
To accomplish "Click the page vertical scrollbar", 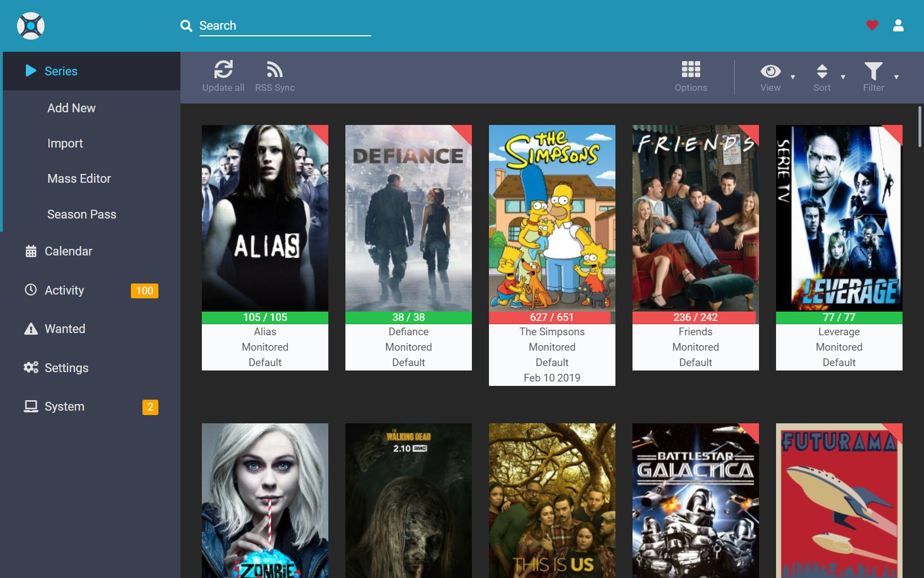I will coord(920,127).
